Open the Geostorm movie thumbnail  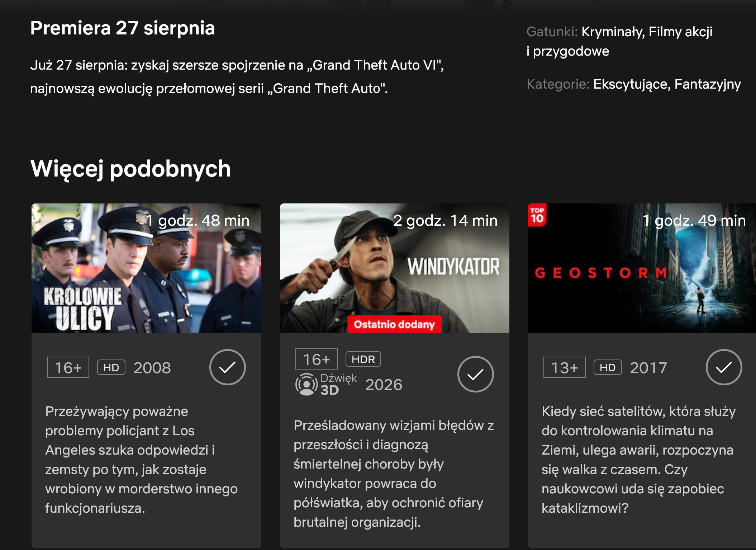(x=642, y=268)
